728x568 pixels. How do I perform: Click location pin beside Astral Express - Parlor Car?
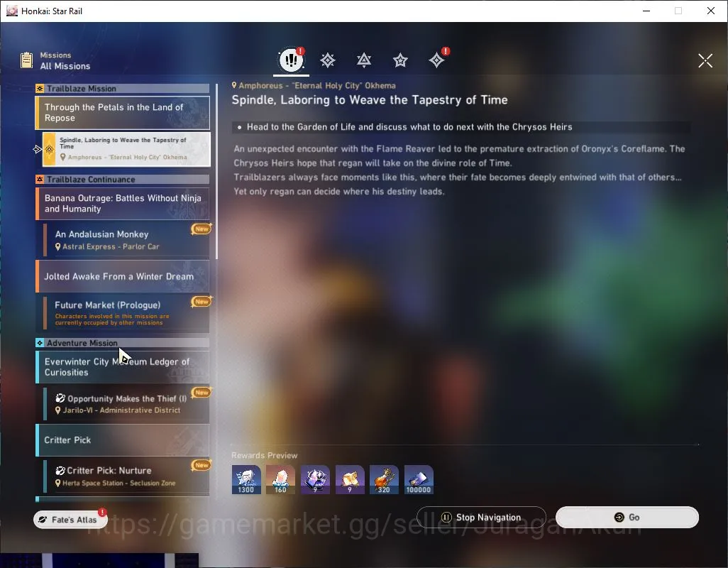pyautogui.click(x=58, y=246)
